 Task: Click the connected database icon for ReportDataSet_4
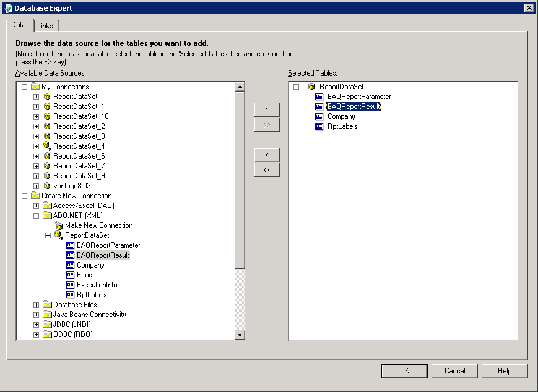click(47, 146)
